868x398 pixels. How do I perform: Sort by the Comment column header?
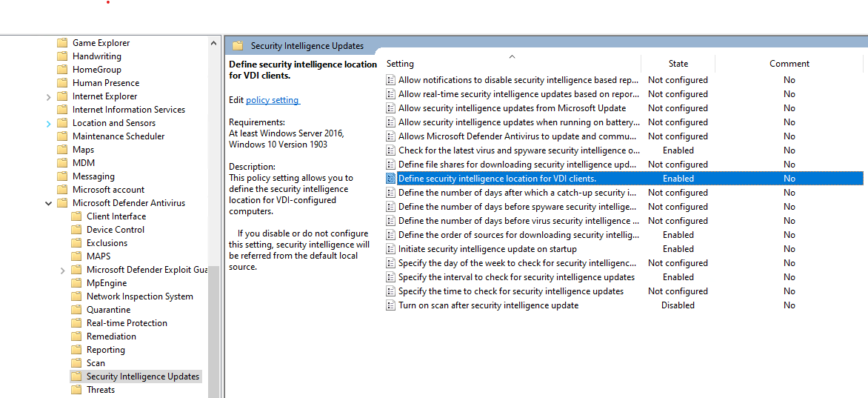789,64
